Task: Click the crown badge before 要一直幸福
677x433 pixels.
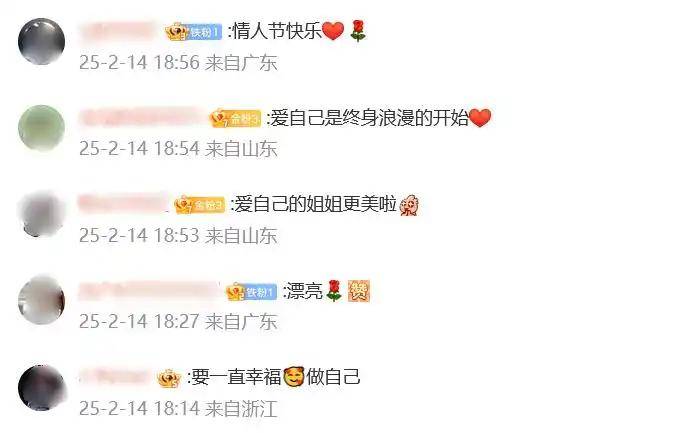Action: coord(169,379)
